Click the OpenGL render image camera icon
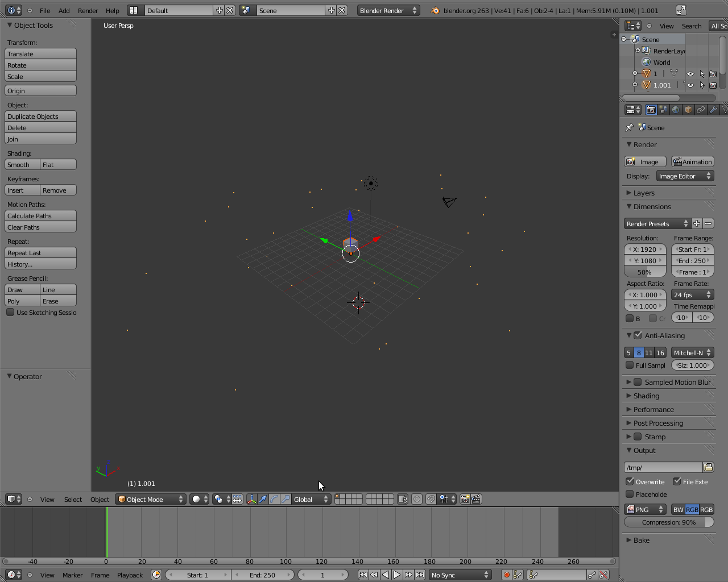The height and width of the screenshot is (582, 728). click(x=465, y=499)
